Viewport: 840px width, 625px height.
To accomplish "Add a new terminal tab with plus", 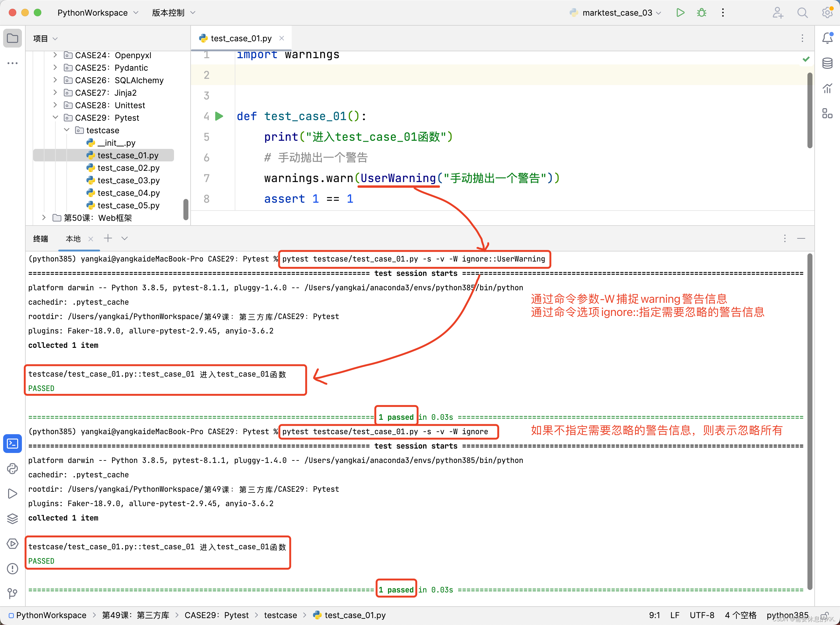I will (x=108, y=238).
